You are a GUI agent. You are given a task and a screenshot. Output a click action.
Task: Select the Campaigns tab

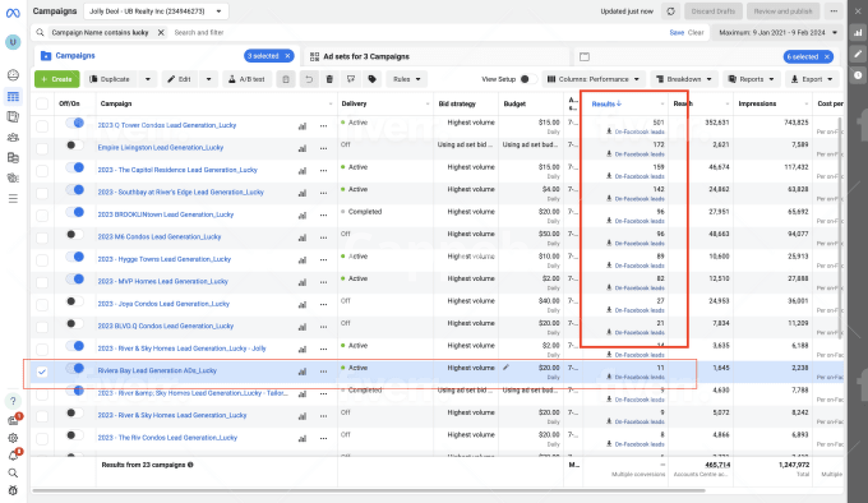[x=75, y=56]
